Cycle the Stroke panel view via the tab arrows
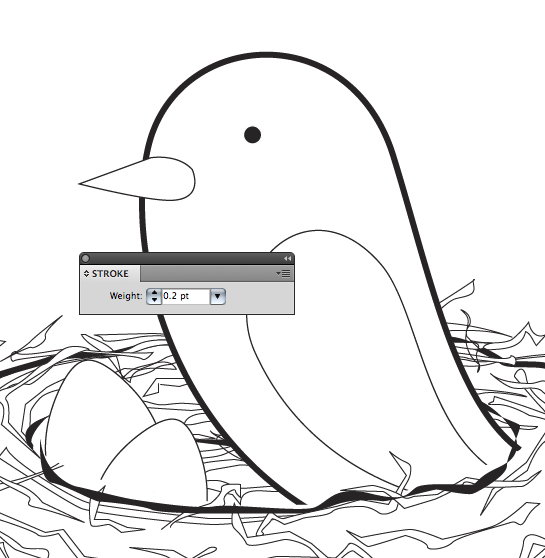 pyautogui.click(x=86, y=274)
